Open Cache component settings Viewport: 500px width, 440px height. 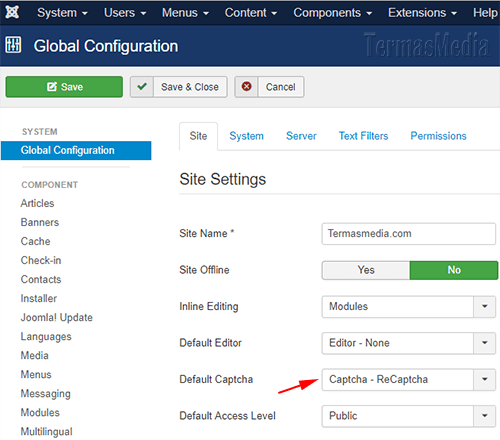pyautogui.click(x=35, y=241)
